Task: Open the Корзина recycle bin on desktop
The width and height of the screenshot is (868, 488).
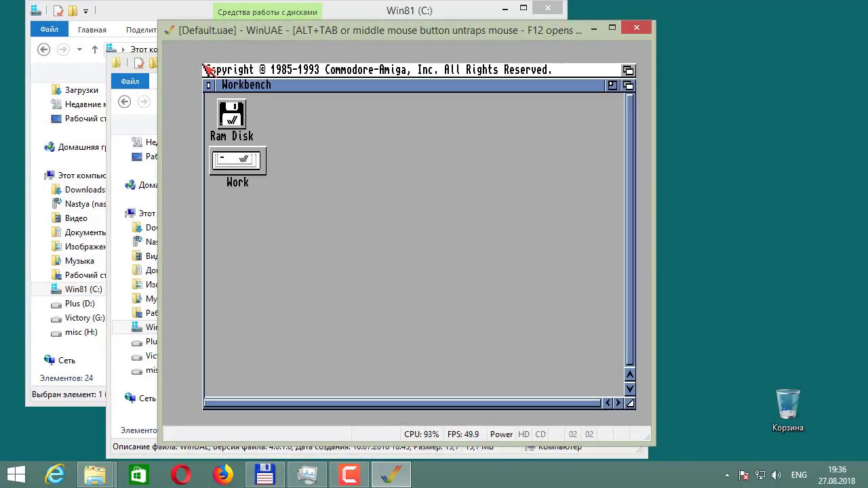Action: pos(788,411)
